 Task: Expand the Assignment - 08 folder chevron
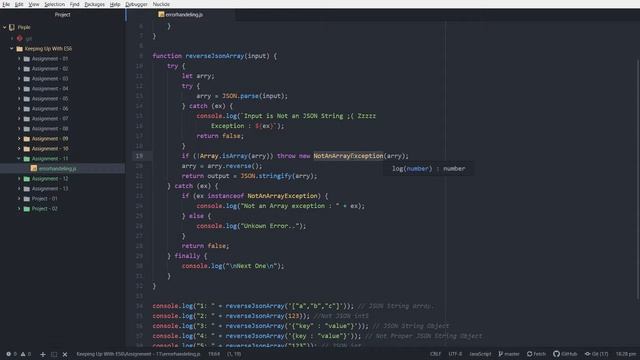pos(19,129)
